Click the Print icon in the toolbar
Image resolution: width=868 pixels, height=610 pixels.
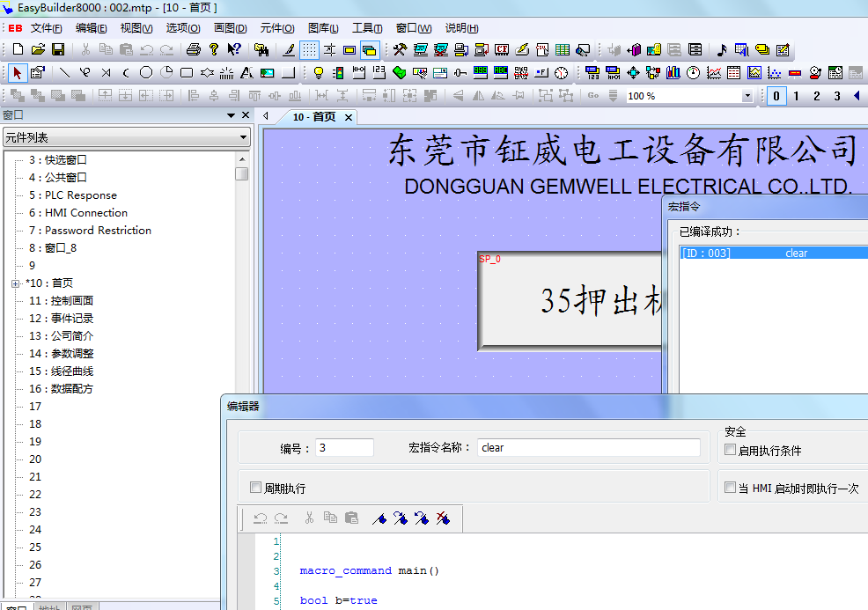pos(193,50)
